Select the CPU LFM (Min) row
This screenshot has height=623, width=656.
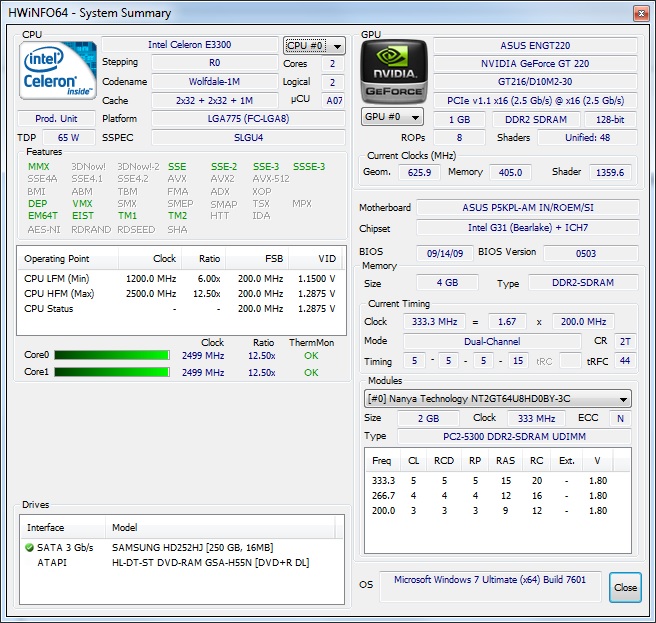pyautogui.click(x=180, y=279)
